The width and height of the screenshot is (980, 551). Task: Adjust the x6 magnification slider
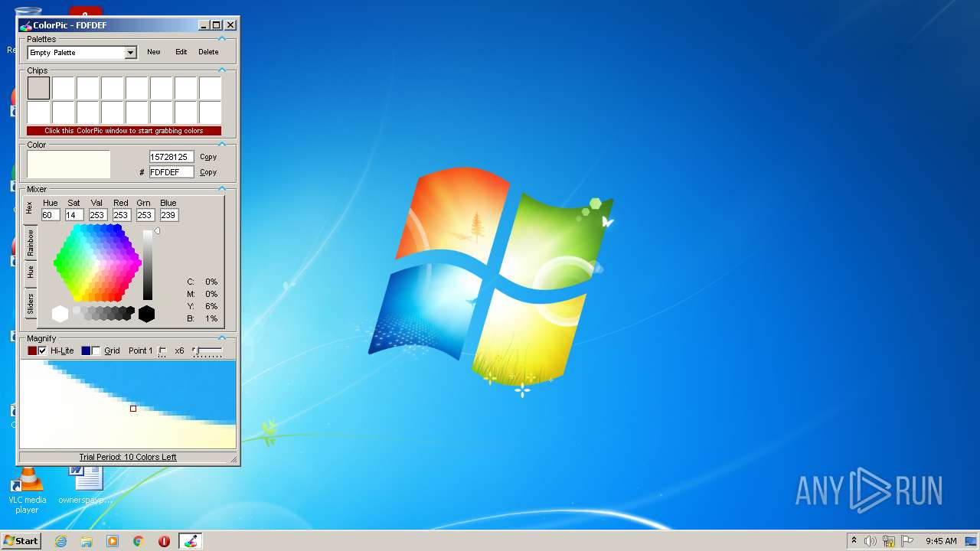(x=207, y=350)
